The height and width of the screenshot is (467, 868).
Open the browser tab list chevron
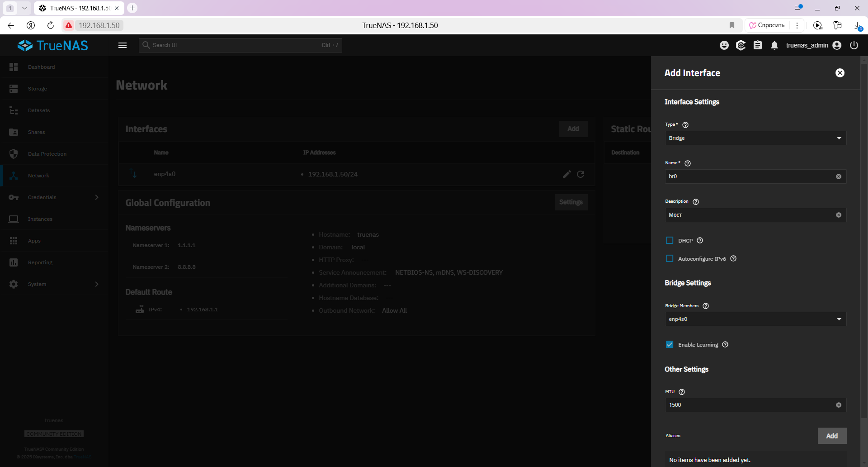(x=24, y=8)
